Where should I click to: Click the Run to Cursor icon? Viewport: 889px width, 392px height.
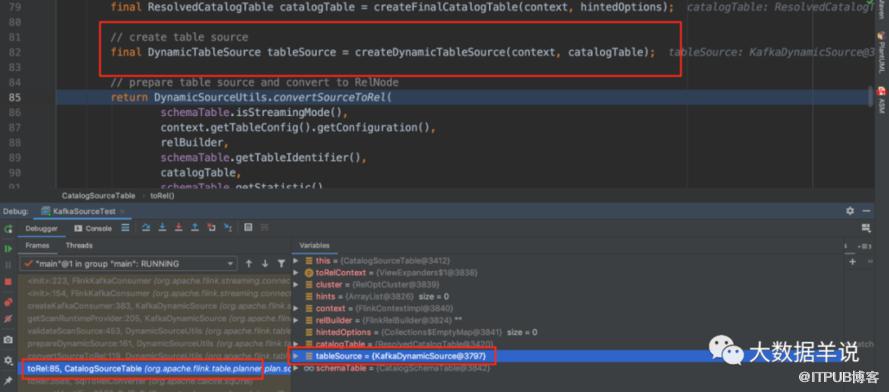[x=228, y=227]
